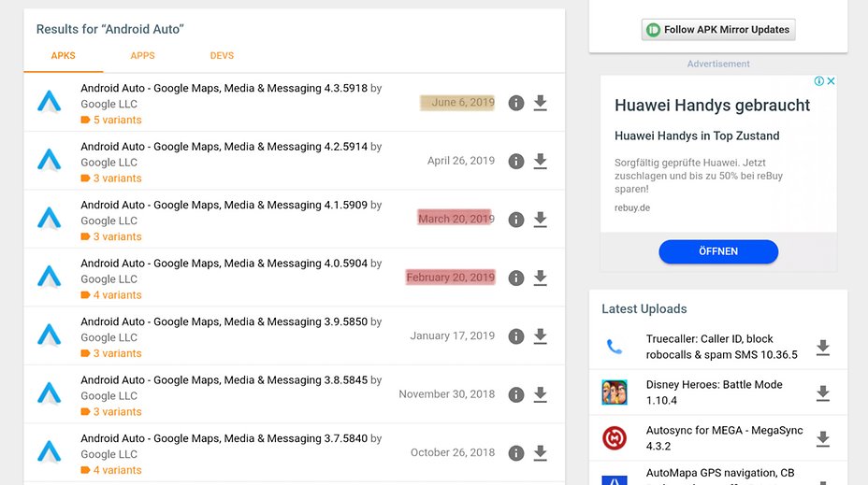
Task: Open info for Android Auto 4.3.5918
Action: pos(516,103)
